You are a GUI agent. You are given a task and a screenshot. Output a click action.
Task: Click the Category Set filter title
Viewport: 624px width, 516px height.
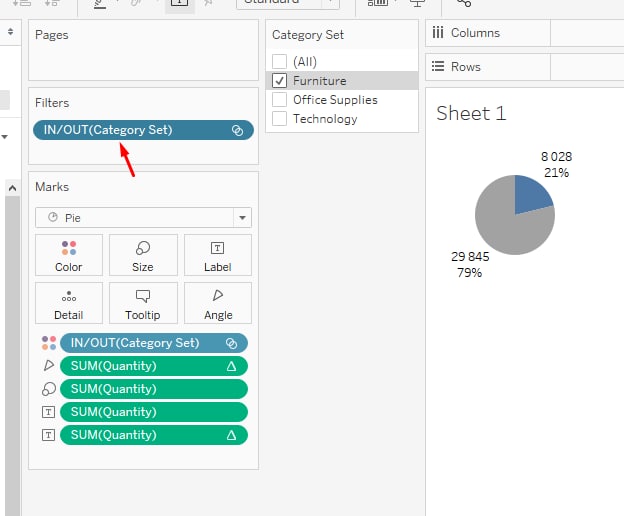308,35
